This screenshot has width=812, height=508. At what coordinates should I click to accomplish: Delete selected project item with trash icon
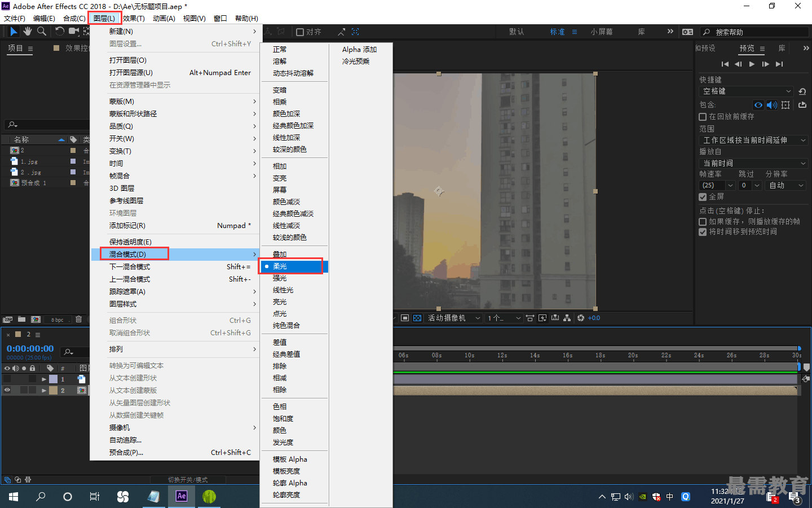[x=78, y=319]
